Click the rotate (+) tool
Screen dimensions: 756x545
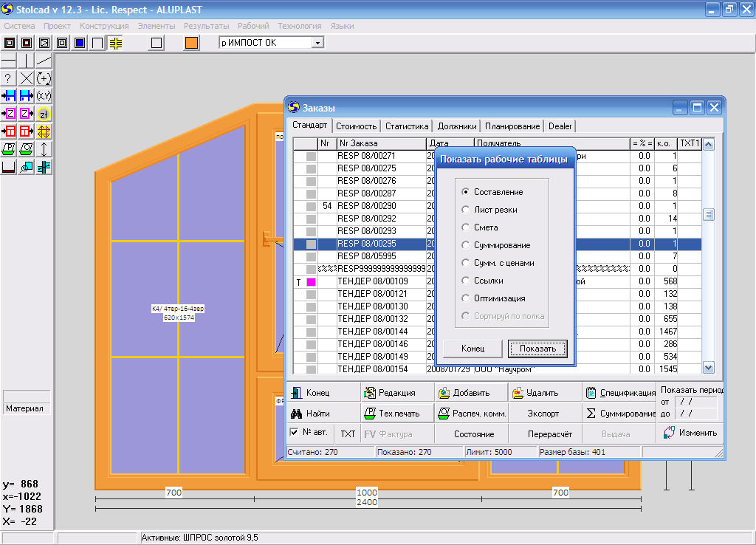pos(44,78)
